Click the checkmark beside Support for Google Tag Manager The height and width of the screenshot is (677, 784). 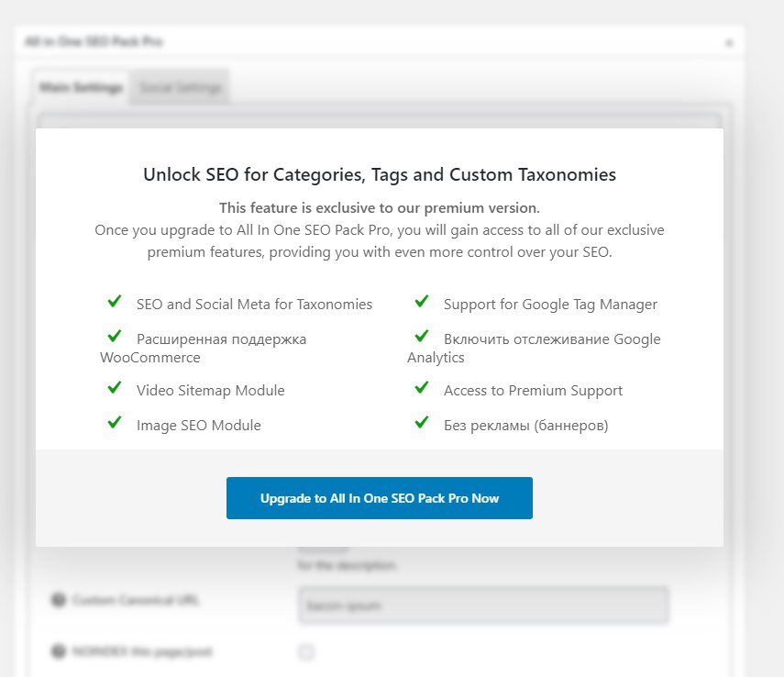(x=422, y=301)
